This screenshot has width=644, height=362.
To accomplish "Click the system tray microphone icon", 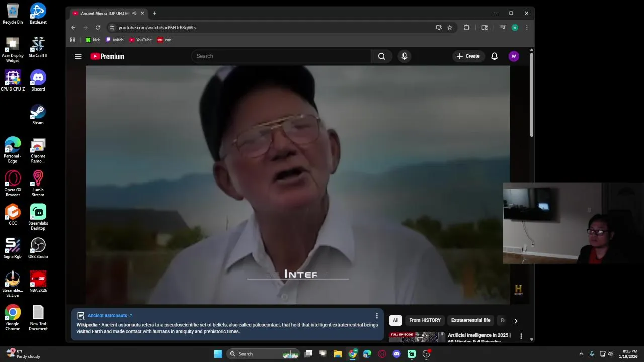I will point(592,354).
